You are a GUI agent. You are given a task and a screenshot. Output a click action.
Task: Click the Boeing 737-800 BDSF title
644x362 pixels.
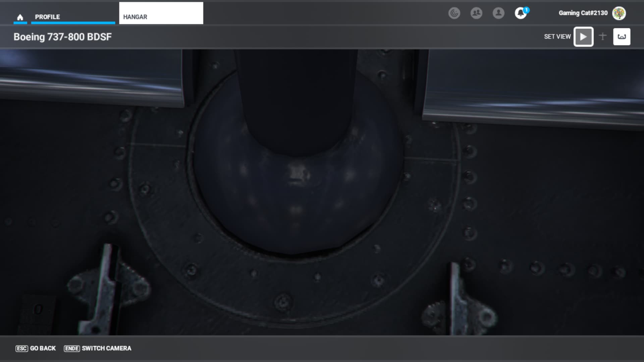[x=62, y=37]
